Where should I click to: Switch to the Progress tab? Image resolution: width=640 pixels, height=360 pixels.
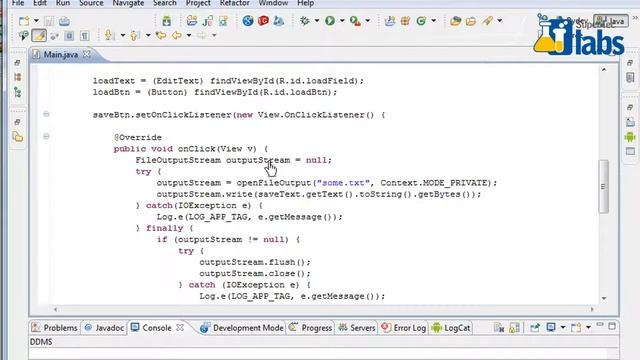coord(311,328)
